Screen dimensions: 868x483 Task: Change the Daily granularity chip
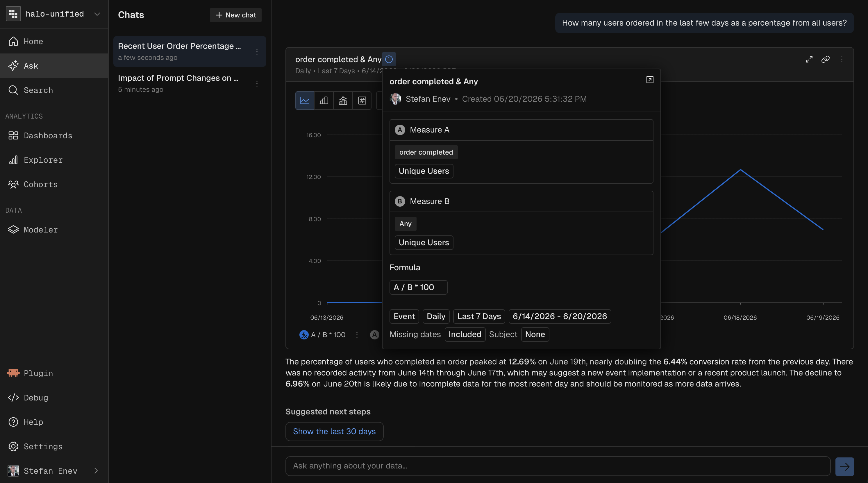click(x=436, y=316)
